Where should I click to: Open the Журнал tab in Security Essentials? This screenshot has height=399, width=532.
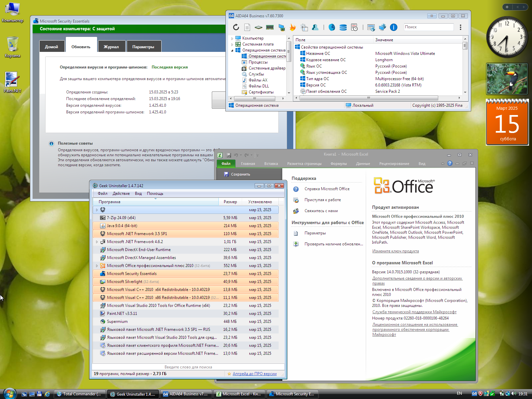(x=111, y=47)
